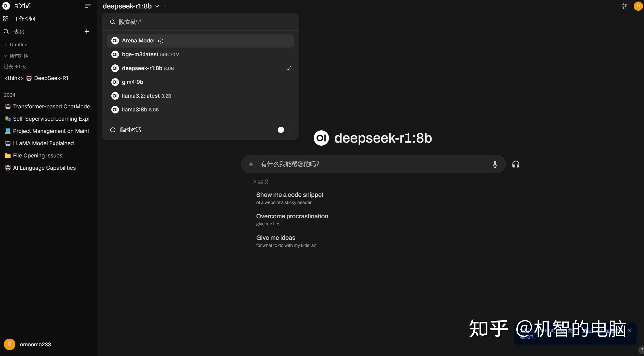The height and width of the screenshot is (356, 644).
Task: Collapse the sidebar with the hamburger icon
Action: pos(88,6)
